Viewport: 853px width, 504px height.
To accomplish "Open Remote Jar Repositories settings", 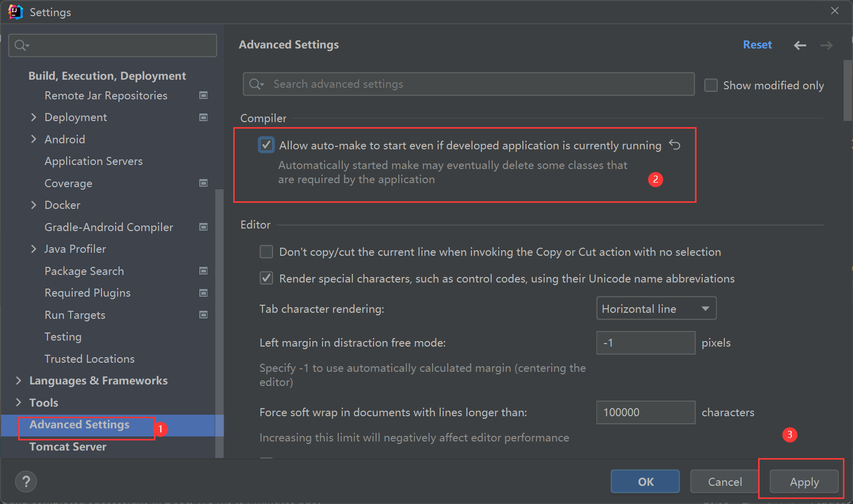I will [106, 95].
